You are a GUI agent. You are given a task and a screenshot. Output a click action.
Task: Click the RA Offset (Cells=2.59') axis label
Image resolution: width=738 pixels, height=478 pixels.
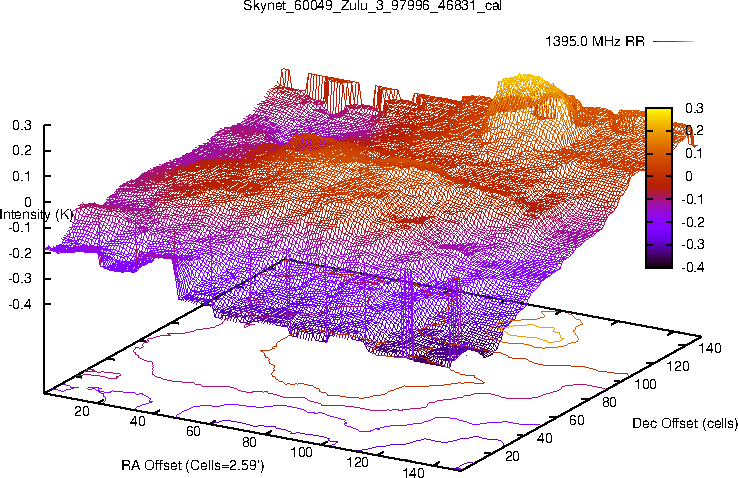pos(193,465)
